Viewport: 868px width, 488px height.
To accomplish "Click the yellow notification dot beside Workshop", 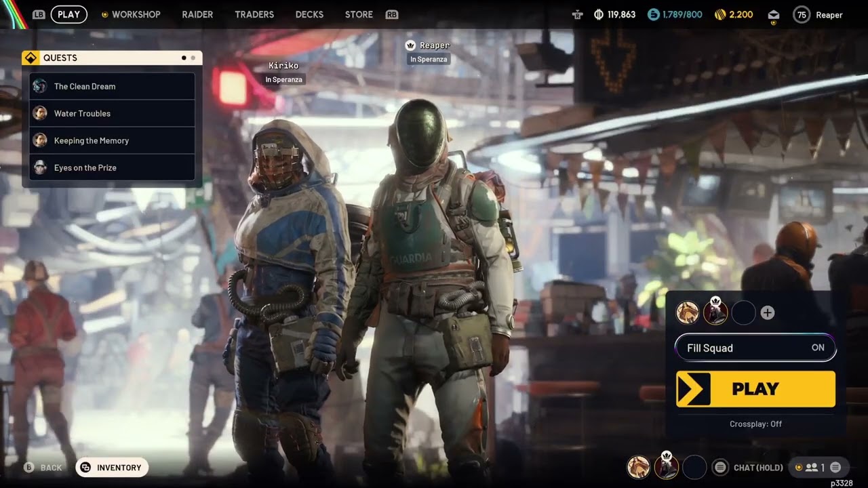I will click(104, 14).
